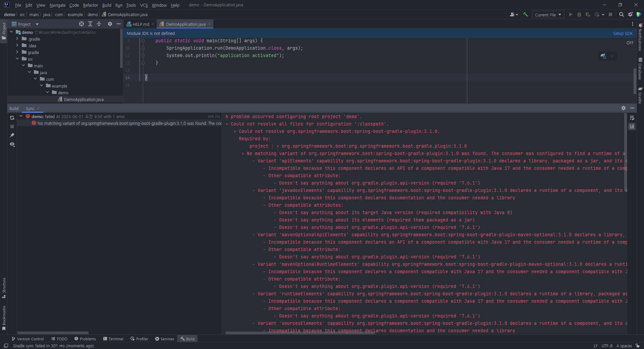Collapse the example folder
This screenshot has height=349, width=644.
pos(41,86)
